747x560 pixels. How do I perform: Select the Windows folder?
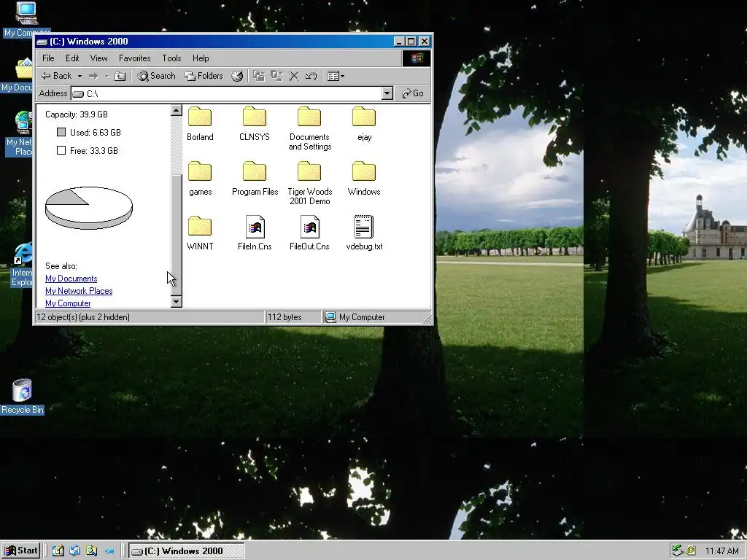364,179
